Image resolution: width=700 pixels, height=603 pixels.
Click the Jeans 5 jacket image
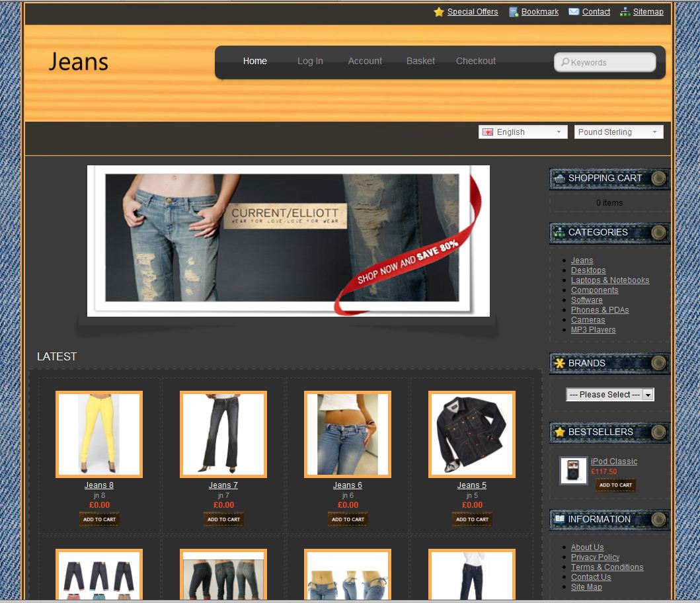pos(472,434)
